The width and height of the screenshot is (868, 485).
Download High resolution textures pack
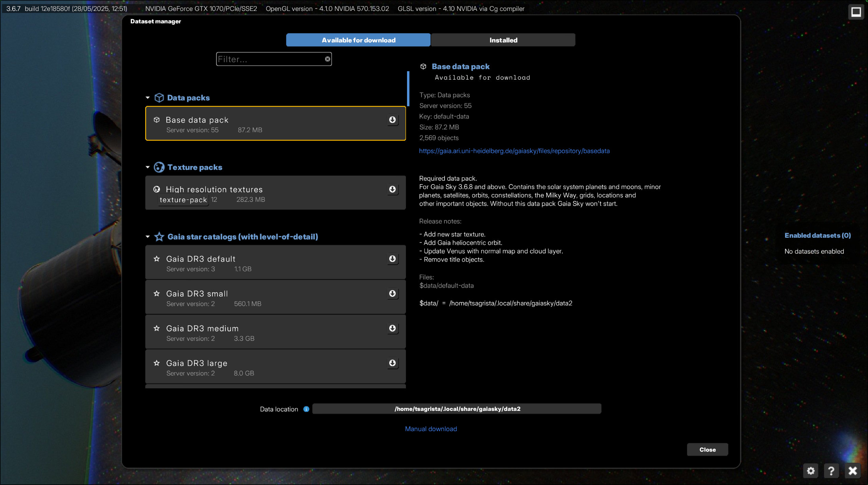point(392,189)
